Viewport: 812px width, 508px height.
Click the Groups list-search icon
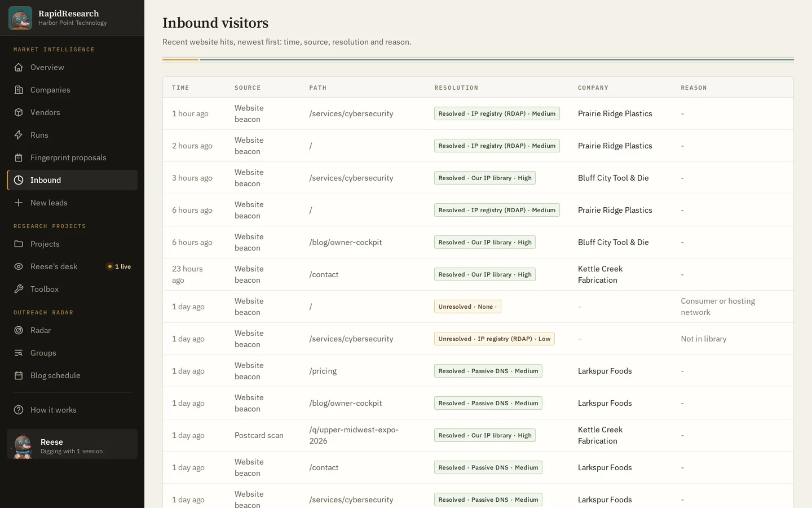click(19, 353)
